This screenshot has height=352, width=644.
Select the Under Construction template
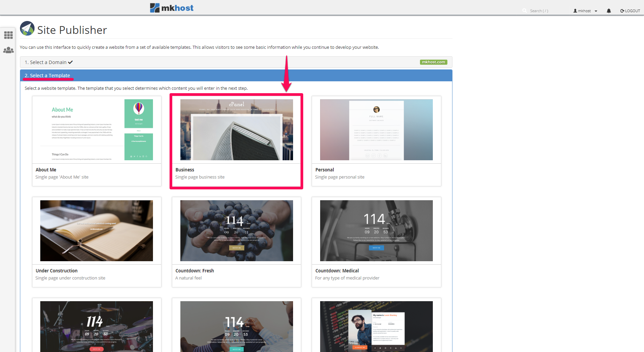coord(96,231)
